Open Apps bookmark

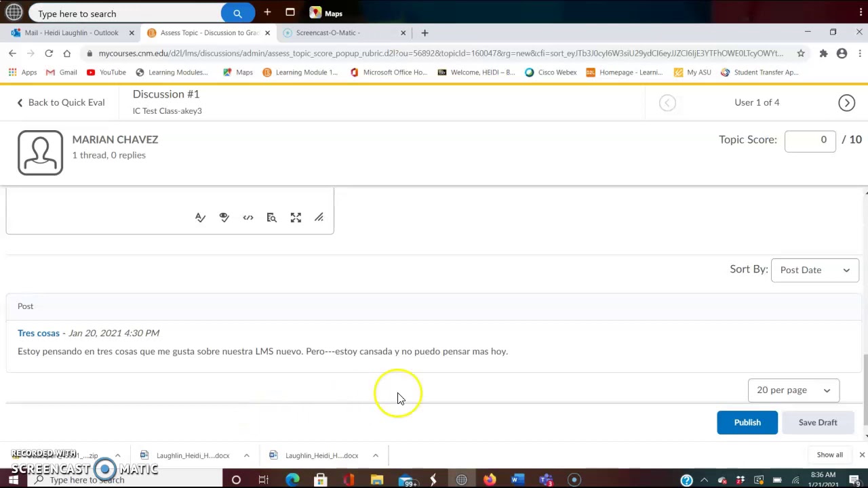[23, 72]
